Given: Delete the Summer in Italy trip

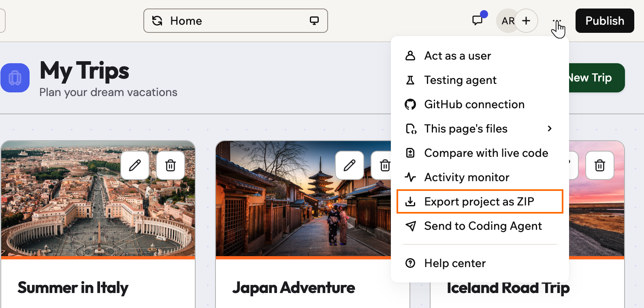Looking at the screenshot, I should [x=171, y=165].
